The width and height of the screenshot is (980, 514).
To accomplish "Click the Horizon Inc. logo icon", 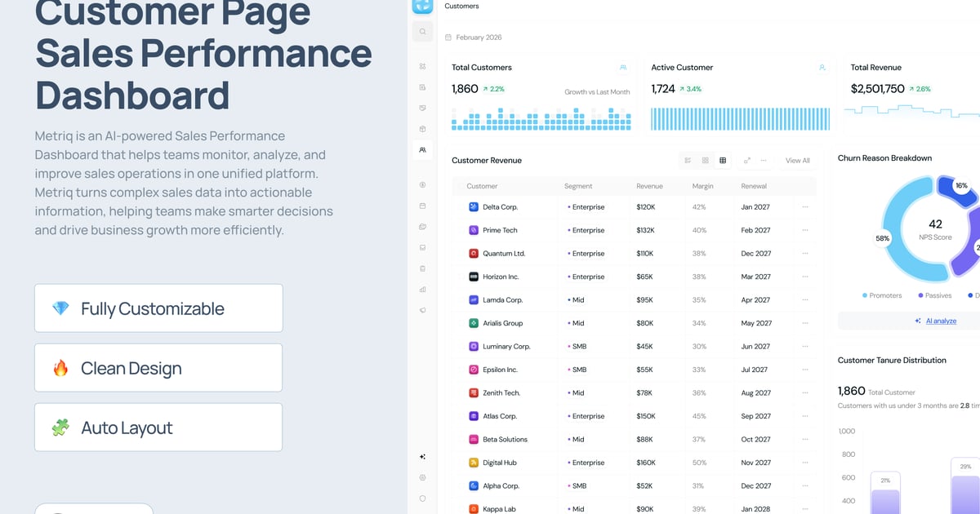I will click(473, 277).
